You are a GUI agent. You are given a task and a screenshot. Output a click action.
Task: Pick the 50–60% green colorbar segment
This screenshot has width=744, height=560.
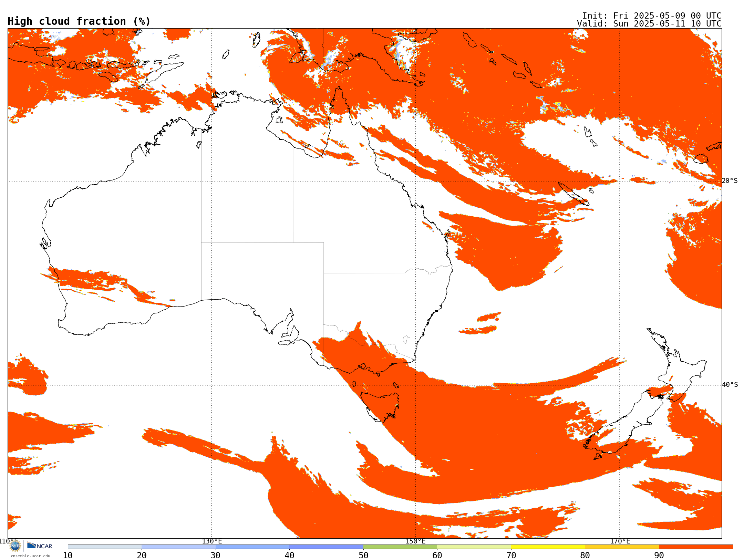point(400,547)
